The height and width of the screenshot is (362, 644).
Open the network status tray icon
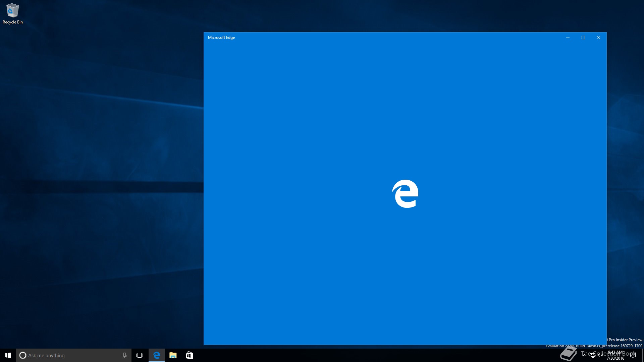[x=593, y=355]
